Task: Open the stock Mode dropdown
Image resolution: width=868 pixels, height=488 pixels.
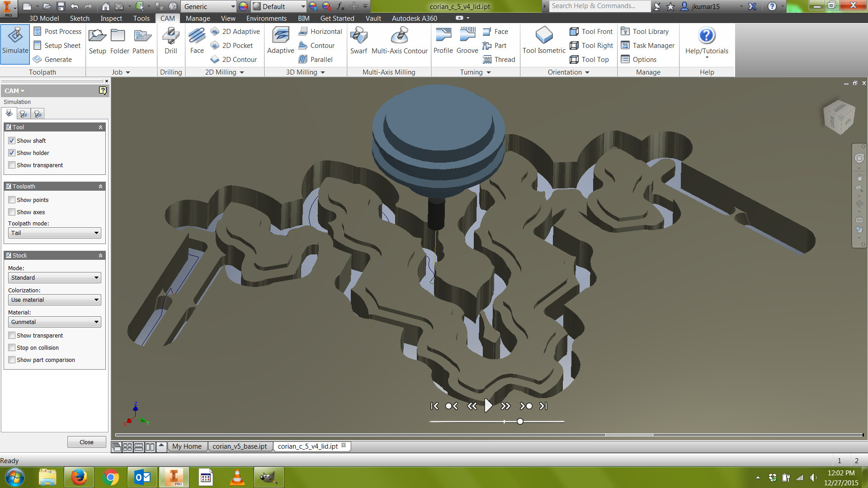Action: 54,277
